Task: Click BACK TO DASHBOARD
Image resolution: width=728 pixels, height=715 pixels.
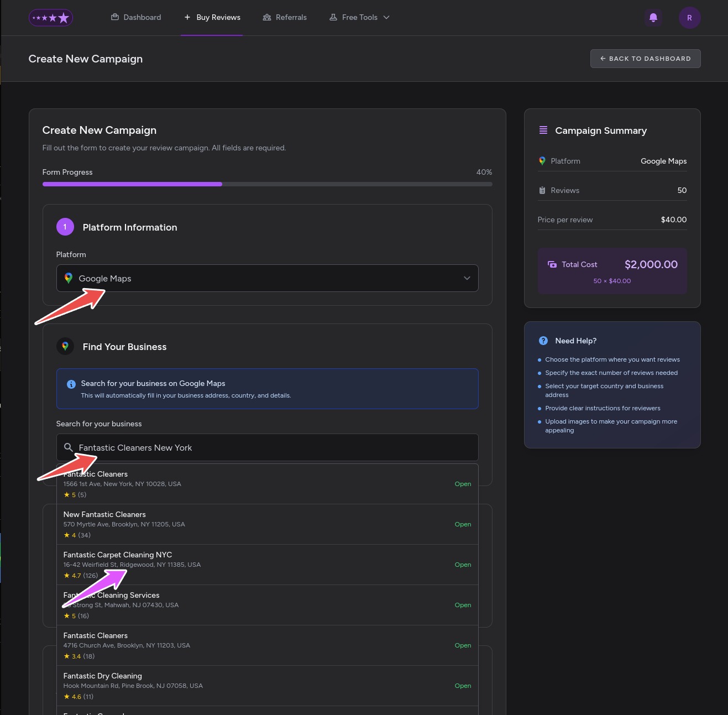Action: pyautogui.click(x=645, y=59)
